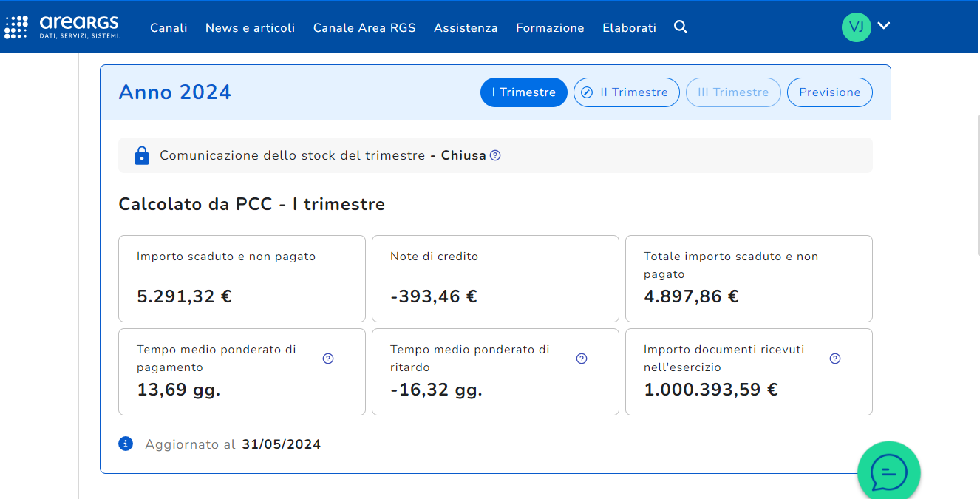Screen dimensions: 980x499
Task: Click help icon for Importo documenti ricevuti
Action: tap(835, 359)
